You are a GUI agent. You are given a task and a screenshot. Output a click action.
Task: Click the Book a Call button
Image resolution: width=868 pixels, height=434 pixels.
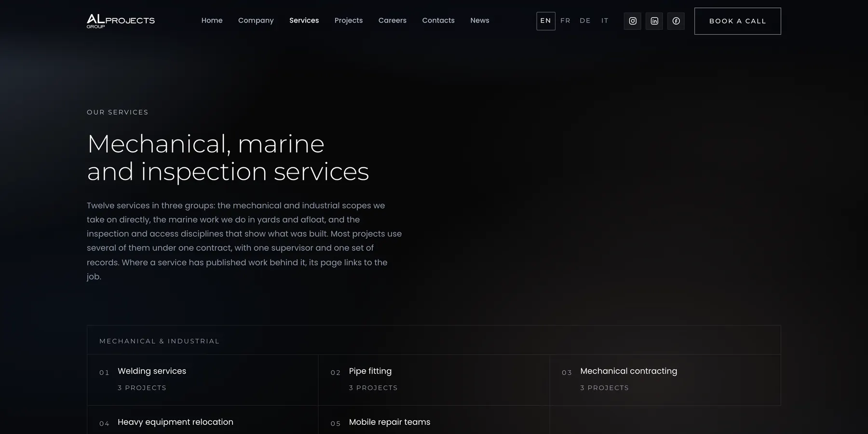[738, 21]
